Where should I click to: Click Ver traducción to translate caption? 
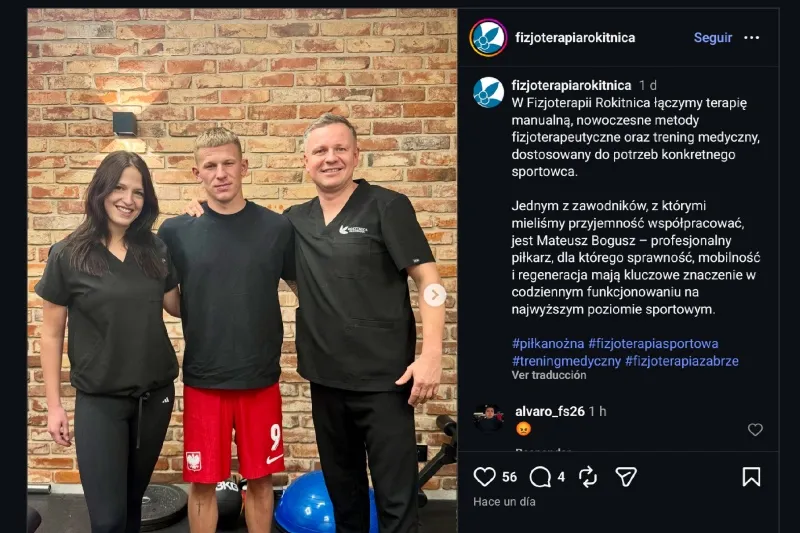tap(549, 375)
